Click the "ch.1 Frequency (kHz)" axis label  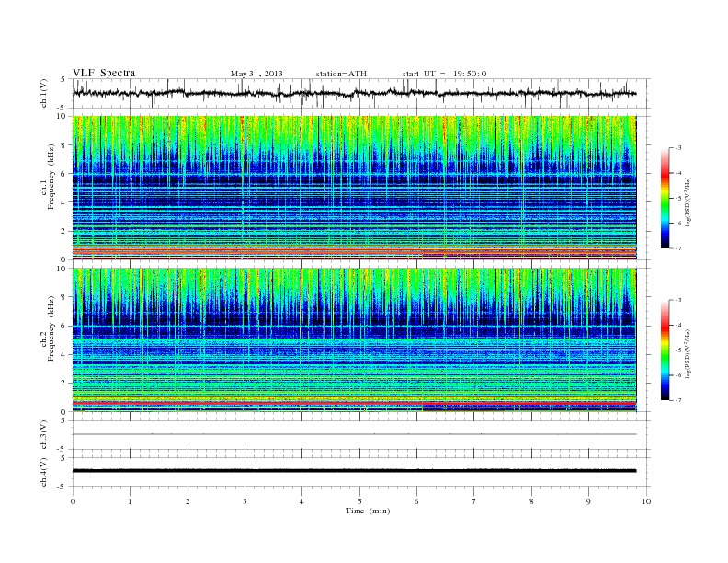48,177
